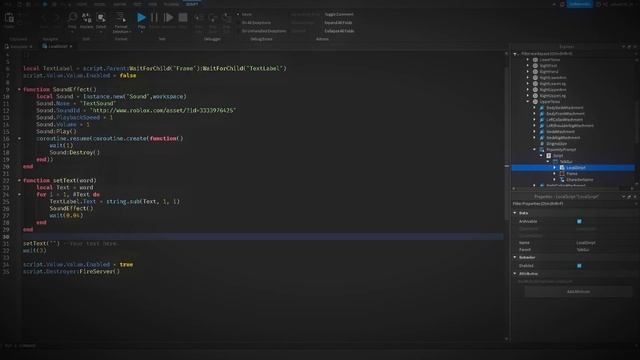Select the UpperTorso item in Explorer
This screenshot has width=640, height=360.
[x=550, y=102]
